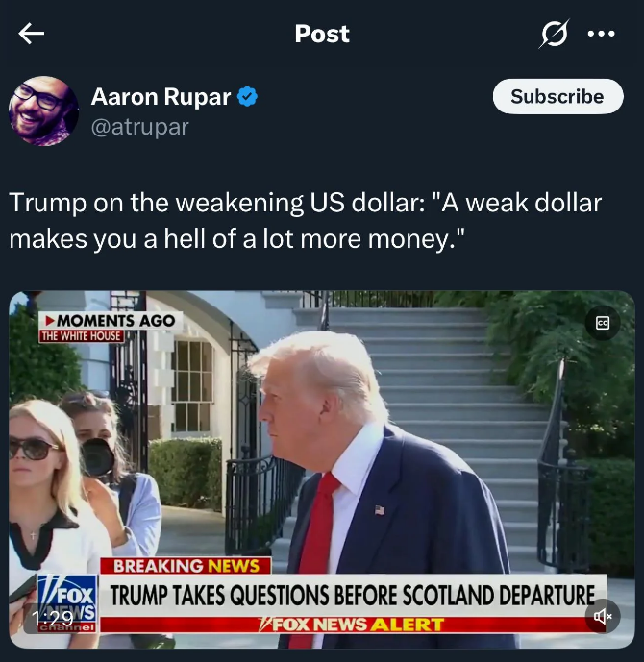Tap the Aaron Rupar display name

[161, 97]
